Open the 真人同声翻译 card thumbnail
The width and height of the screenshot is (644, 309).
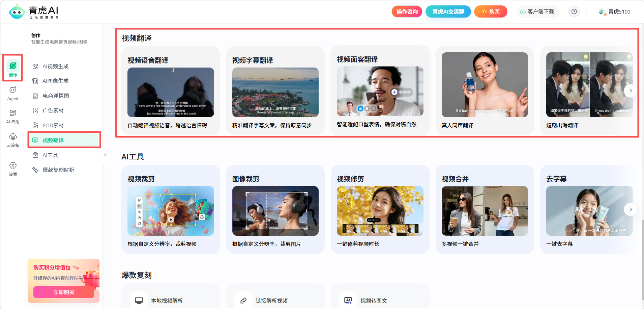(x=485, y=85)
